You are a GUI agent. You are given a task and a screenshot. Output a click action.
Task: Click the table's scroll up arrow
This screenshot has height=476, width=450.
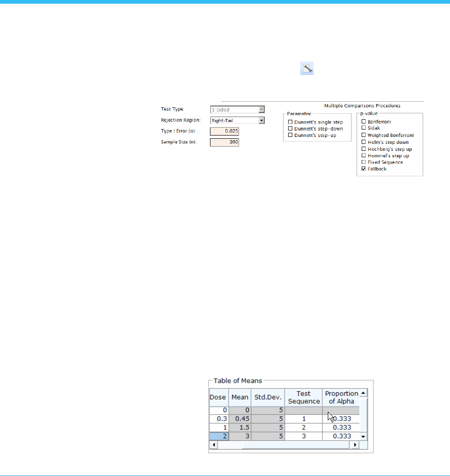tap(363, 393)
